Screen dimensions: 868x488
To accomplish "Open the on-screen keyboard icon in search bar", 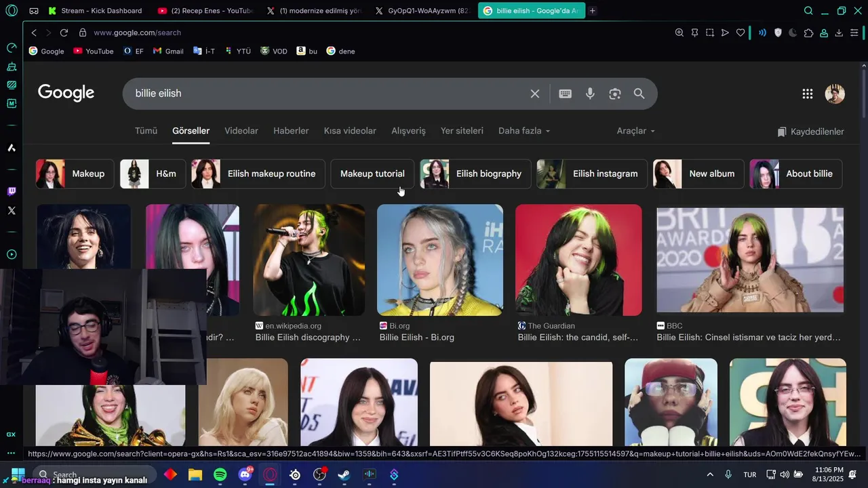I will click(x=565, y=94).
